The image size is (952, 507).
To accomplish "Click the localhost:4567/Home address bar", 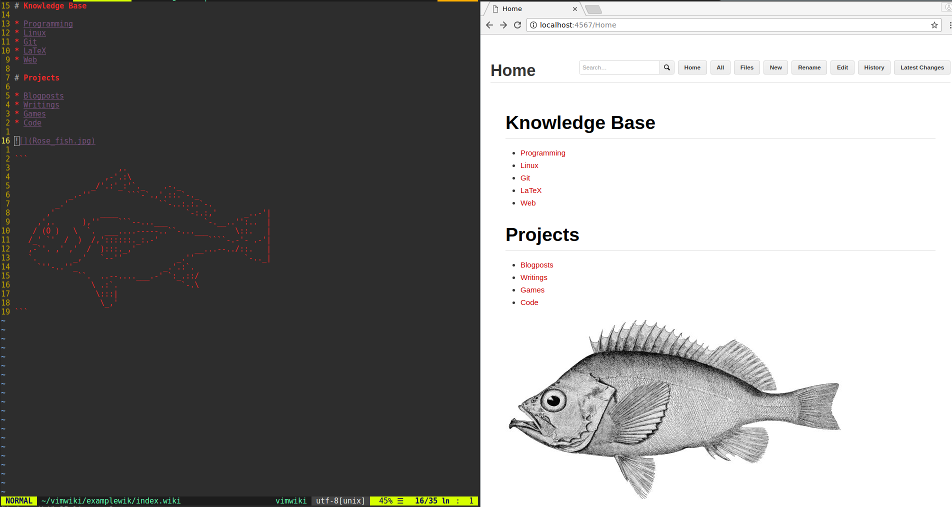I will tap(733, 25).
